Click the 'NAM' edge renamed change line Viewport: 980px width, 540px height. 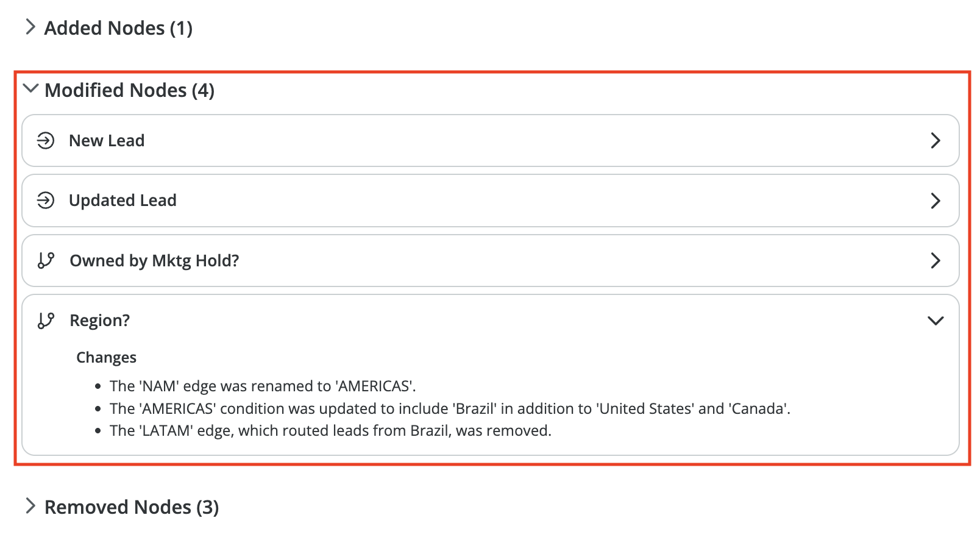click(263, 386)
